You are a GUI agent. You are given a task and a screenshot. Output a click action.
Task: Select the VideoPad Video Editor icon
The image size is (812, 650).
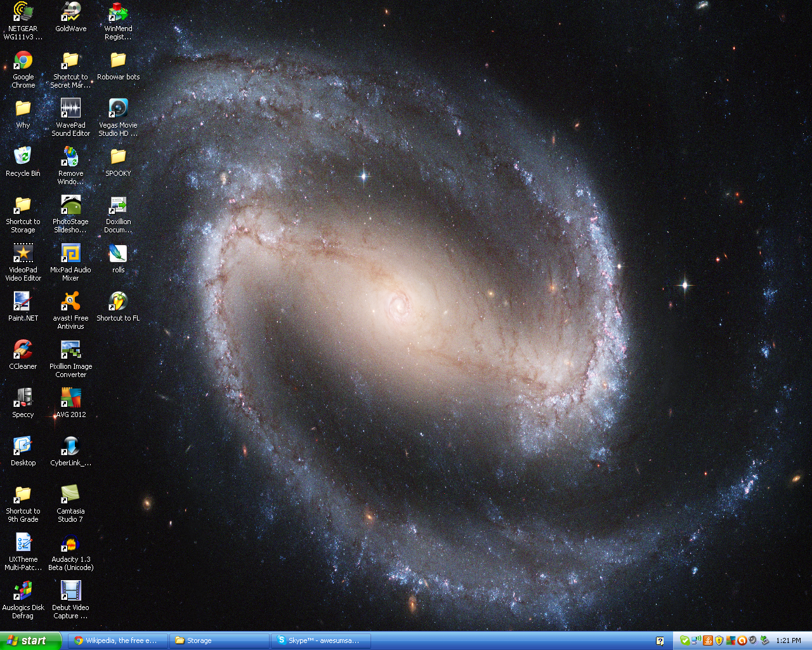(x=23, y=262)
